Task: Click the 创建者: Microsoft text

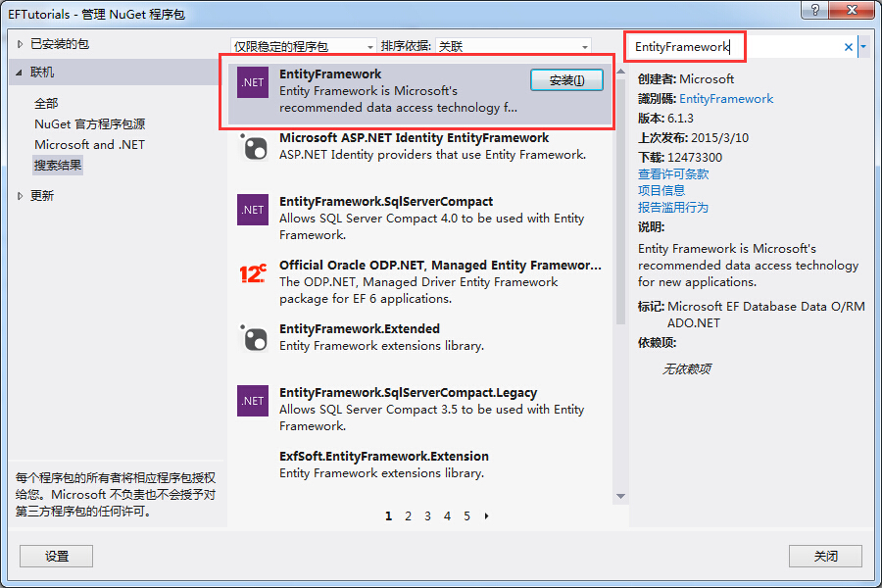Action: 686,79
